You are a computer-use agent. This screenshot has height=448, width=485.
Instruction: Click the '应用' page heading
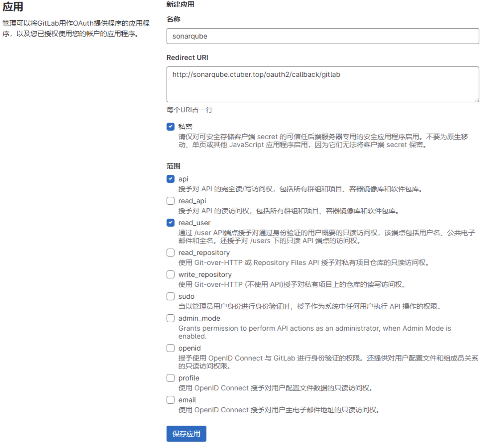coord(13,6)
